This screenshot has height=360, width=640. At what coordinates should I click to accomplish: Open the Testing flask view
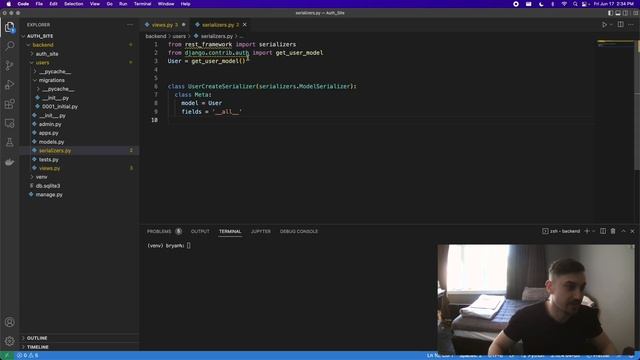(x=9, y=142)
